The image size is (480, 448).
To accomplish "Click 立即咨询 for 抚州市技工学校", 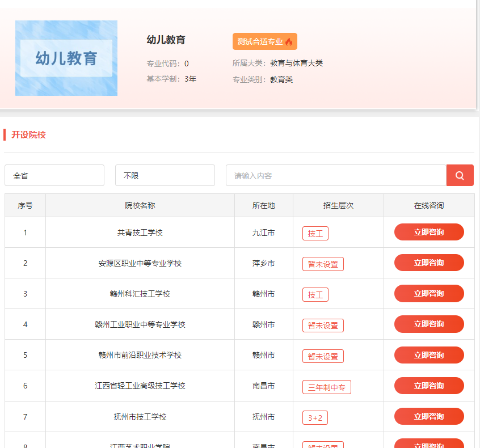I will pos(428,416).
